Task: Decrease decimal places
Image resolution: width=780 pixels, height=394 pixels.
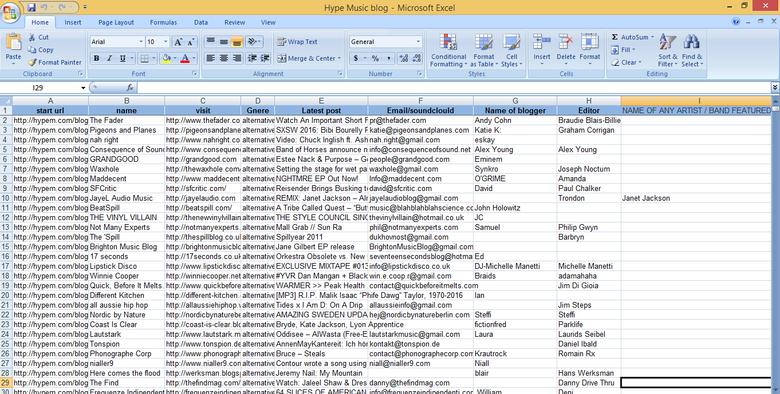Action: point(417,59)
